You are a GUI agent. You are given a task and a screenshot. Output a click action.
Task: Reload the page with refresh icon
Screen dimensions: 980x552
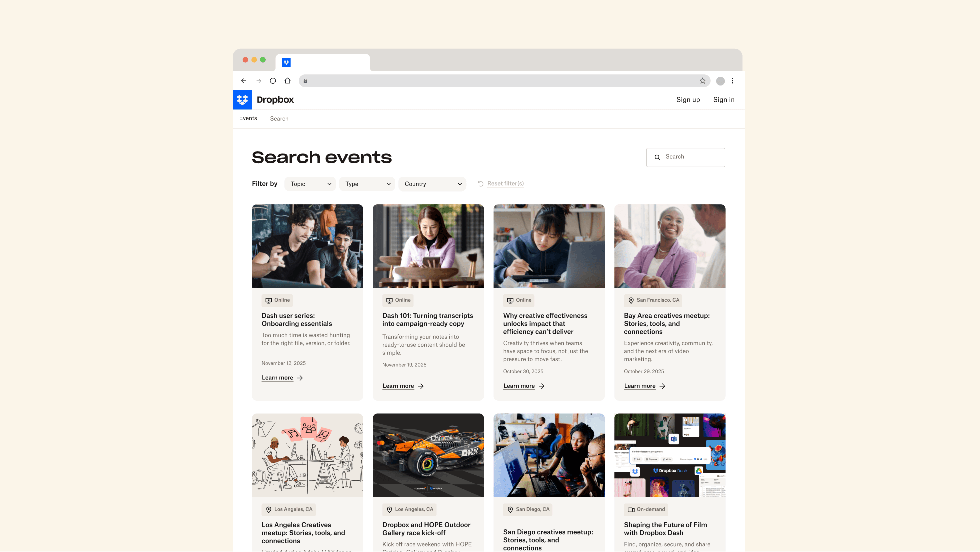tap(273, 81)
